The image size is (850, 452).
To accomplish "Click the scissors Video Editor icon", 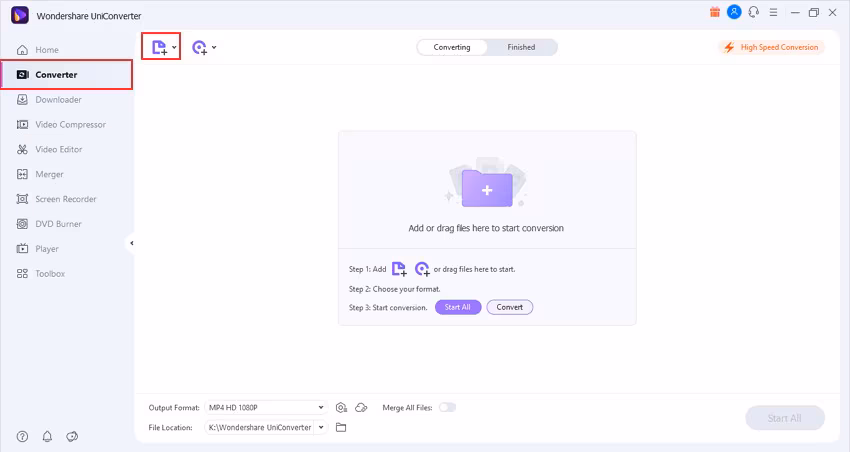I will tap(22, 150).
